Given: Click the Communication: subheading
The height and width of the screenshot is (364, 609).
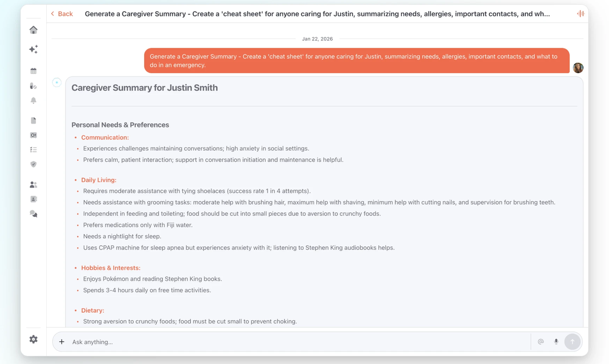Looking at the screenshot, I should click(x=105, y=137).
